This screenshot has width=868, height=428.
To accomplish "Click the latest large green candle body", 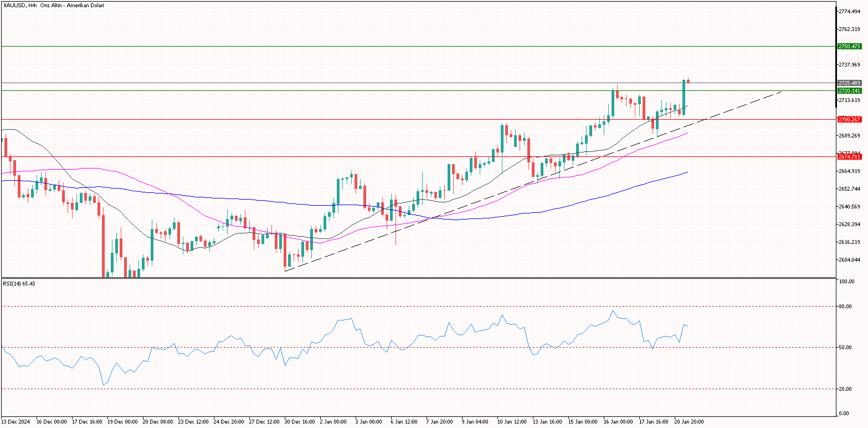I will [684, 98].
